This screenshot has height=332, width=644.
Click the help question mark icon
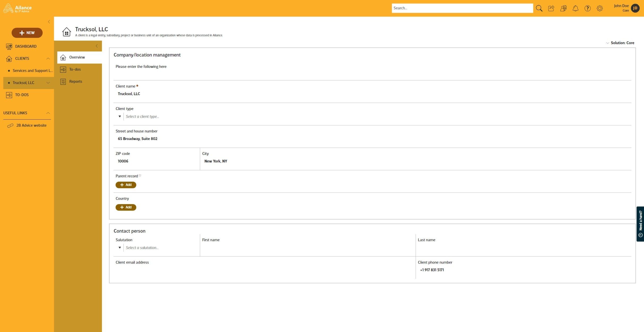[x=588, y=8]
